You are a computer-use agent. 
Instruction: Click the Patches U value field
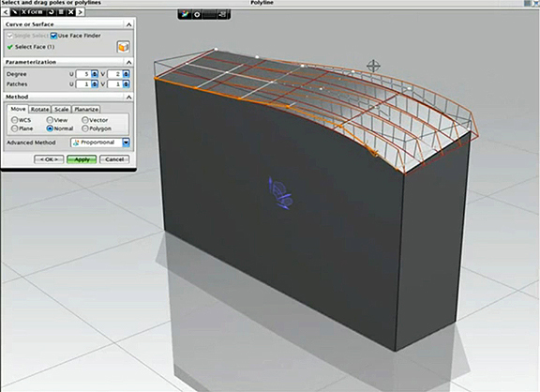pos(83,84)
